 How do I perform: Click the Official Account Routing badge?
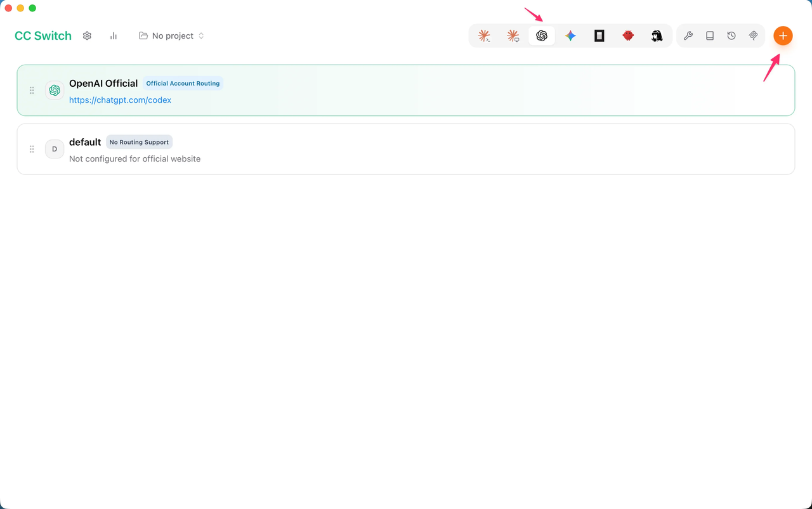point(183,83)
